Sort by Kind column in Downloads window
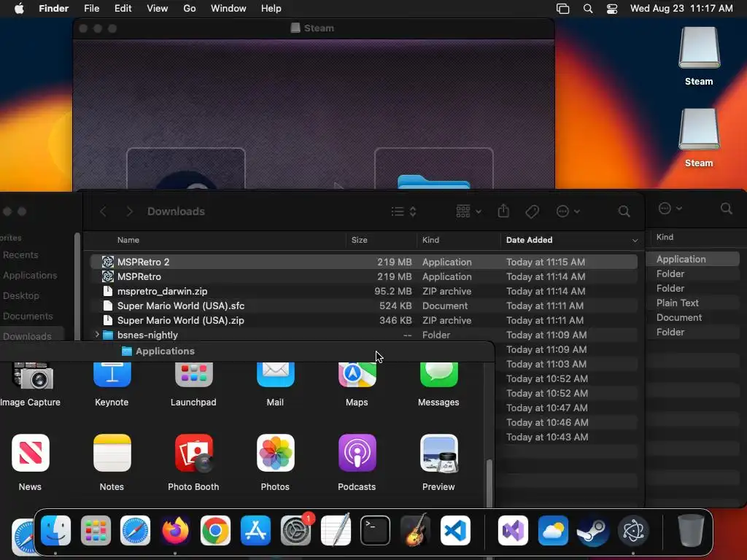Image resolution: width=747 pixels, height=560 pixels. click(430, 240)
